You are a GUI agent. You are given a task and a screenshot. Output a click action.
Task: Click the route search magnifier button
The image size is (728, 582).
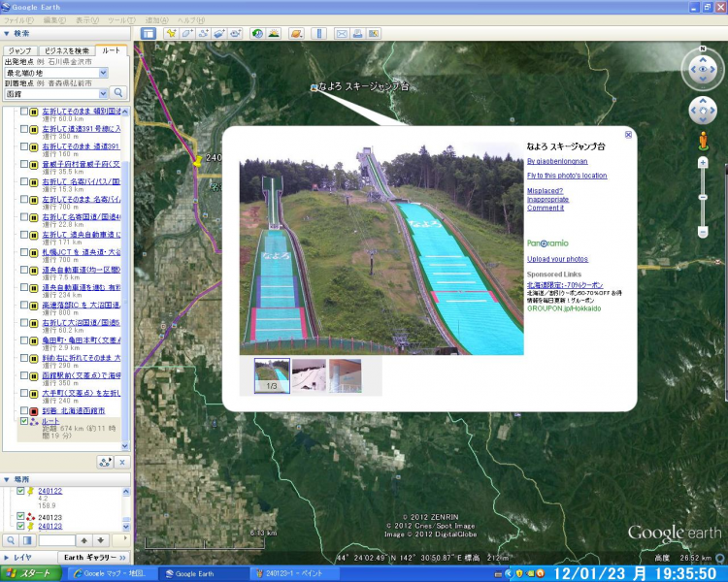coord(118,93)
